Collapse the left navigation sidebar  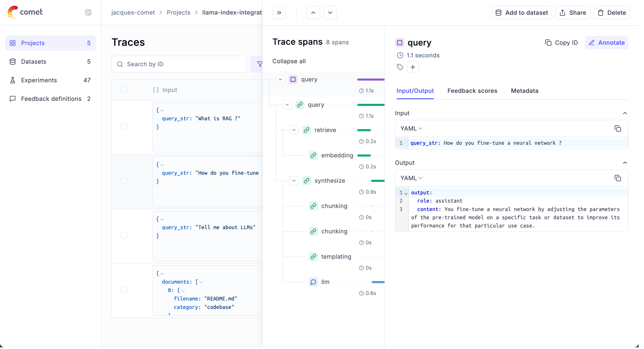tap(88, 13)
